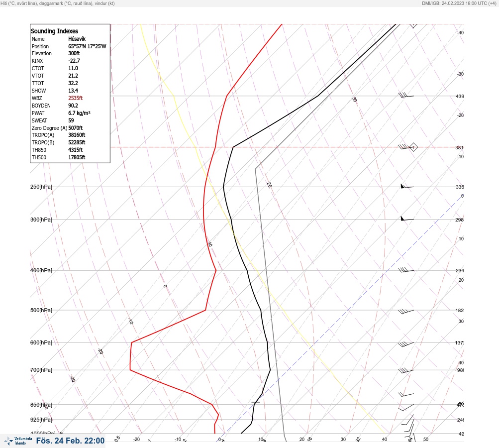This screenshot has width=499, height=448.
Task: Click the '500[hPa]' pressure label
Action: pos(41,310)
